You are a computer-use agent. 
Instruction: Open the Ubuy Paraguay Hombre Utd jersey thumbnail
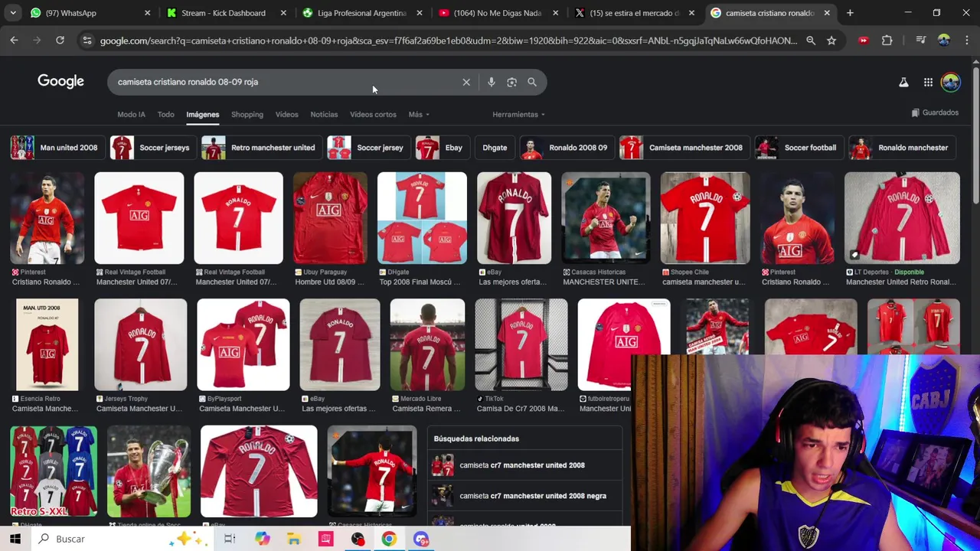330,218
